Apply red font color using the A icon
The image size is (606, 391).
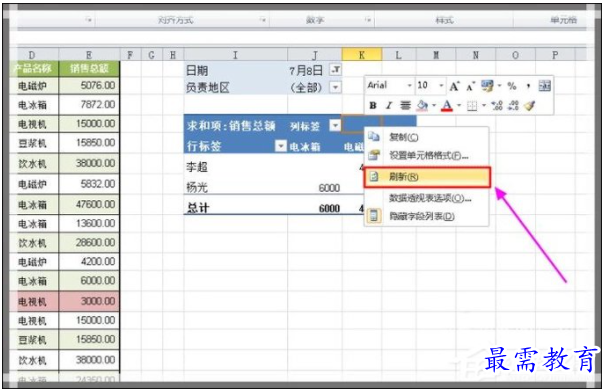[x=447, y=105]
